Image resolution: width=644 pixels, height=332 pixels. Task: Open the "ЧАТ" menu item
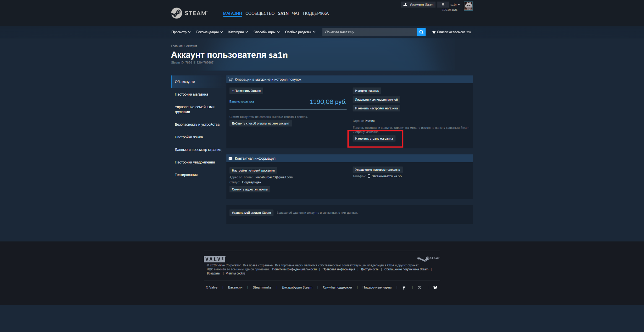296,13
